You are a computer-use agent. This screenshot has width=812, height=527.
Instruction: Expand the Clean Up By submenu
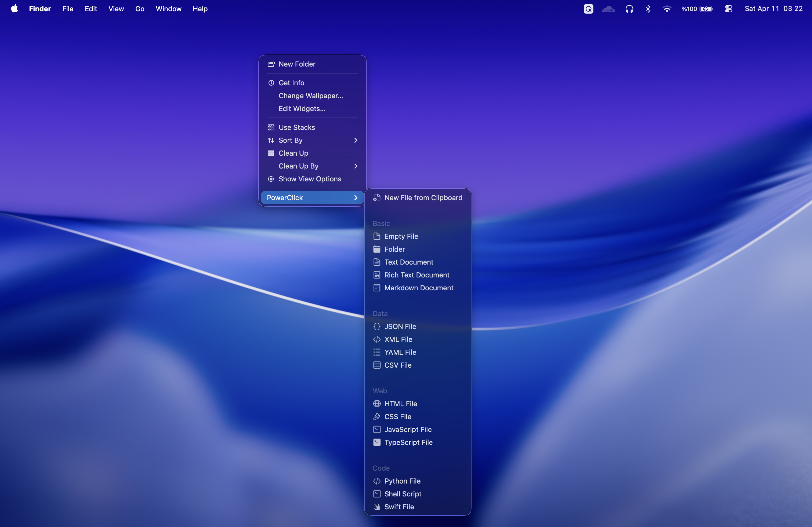[356, 166]
